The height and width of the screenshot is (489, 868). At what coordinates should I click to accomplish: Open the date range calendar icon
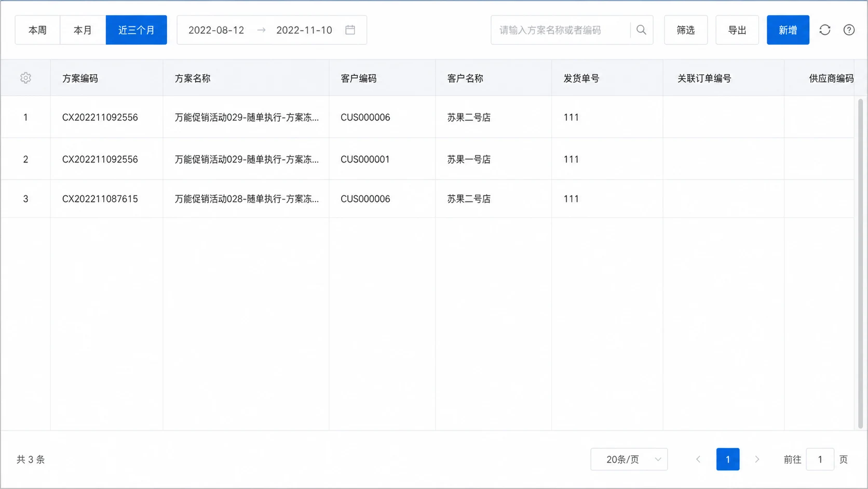pos(350,30)
